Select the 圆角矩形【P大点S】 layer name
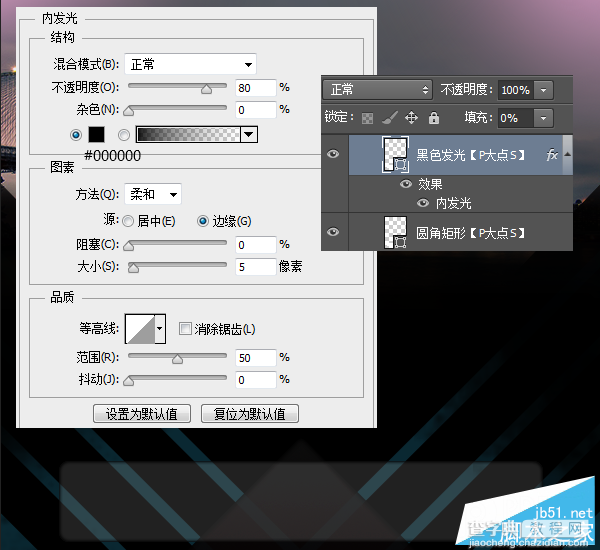 click(x=471, y=233)
